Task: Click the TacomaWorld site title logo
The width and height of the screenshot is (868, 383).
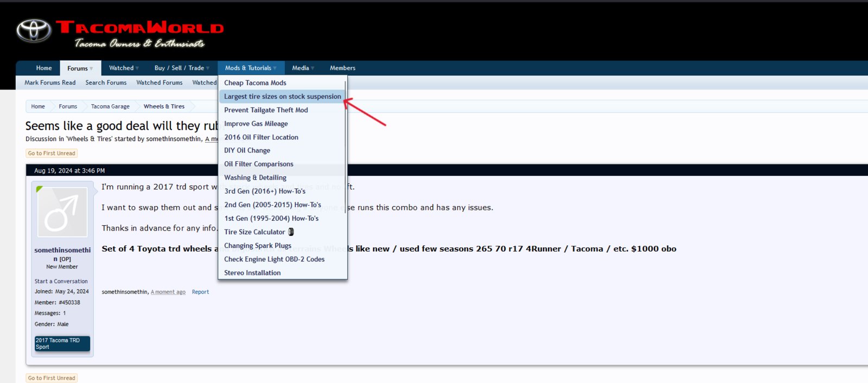Action: coord(139,27)
